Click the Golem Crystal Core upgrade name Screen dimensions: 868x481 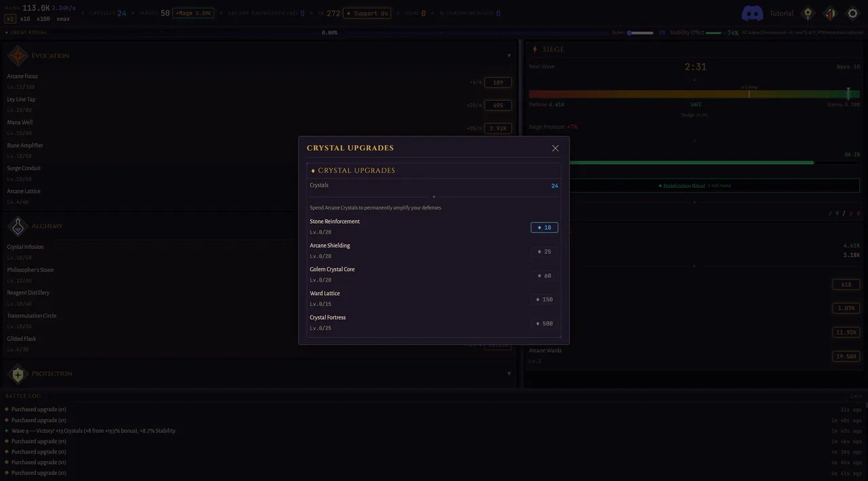coord(332,269)
